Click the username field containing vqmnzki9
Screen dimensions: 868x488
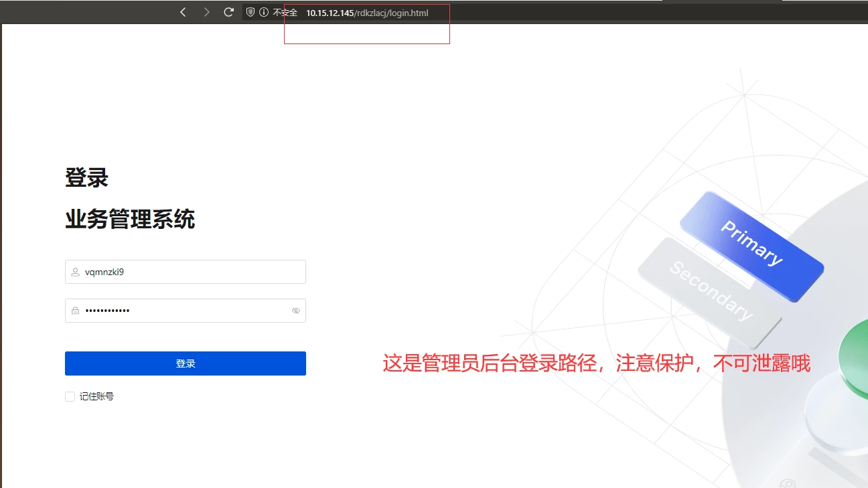pos(188,272)
